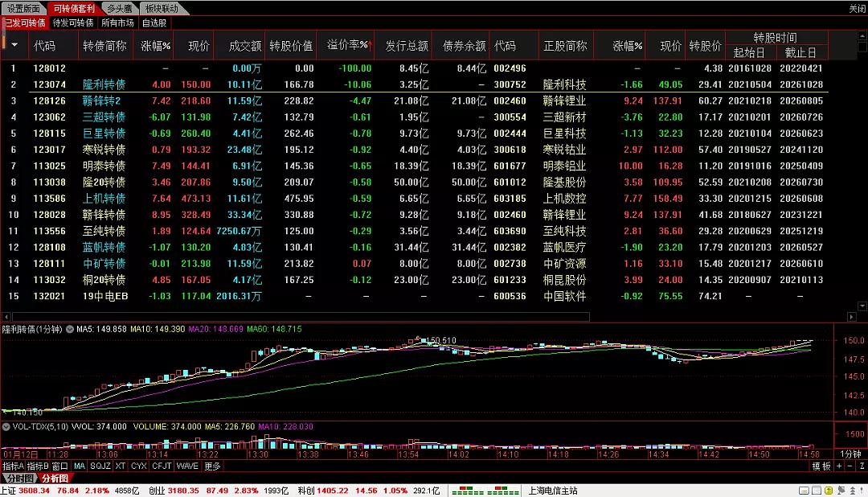
Task: Switch to the 多头鹰 tab
Action: click(120, 8)
